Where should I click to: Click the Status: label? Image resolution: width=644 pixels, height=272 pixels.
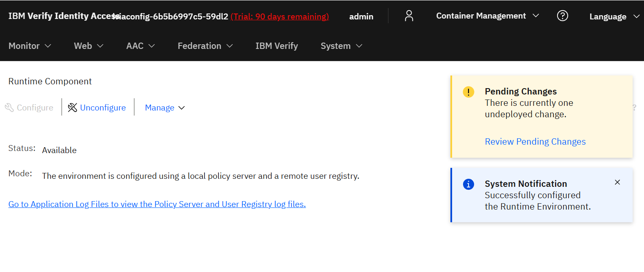click(22, 148)
